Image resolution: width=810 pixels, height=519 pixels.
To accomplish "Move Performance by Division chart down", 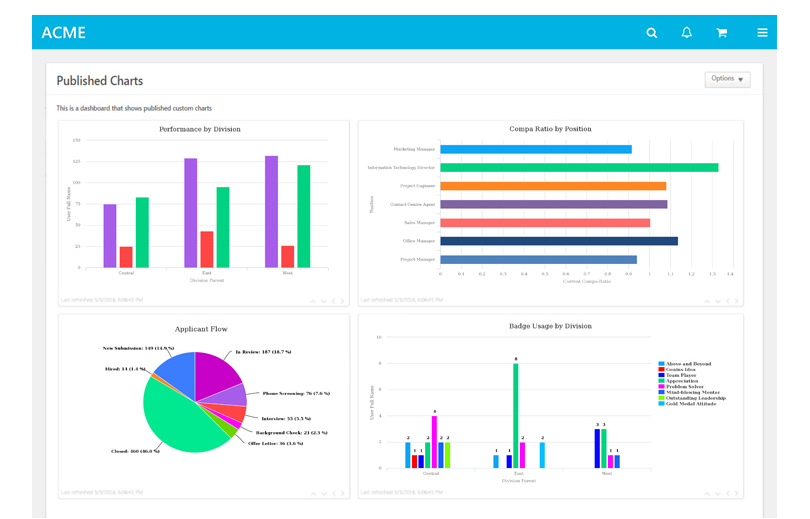I will (323, 301).
